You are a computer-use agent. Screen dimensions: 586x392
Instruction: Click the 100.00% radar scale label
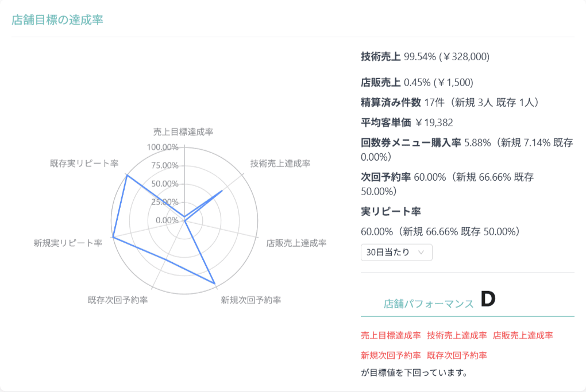coord(163,147)
